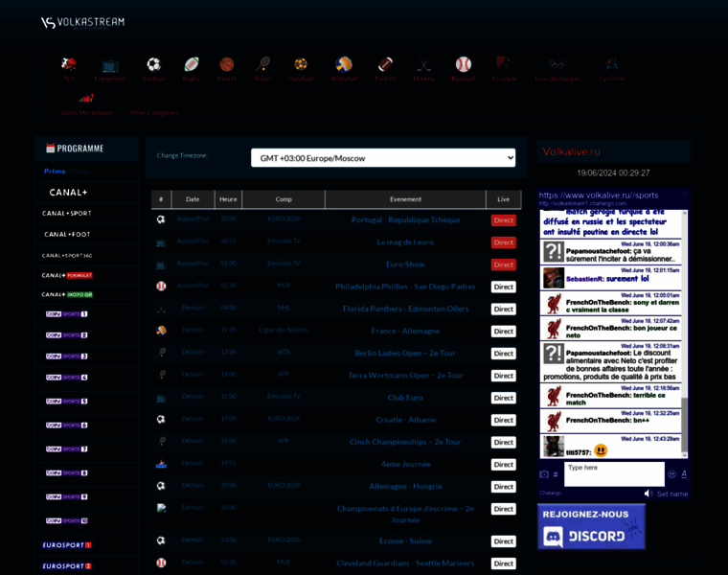The image size is (728, 575).
Task: Open the Club Euro event link
Action: click(405, 398)
